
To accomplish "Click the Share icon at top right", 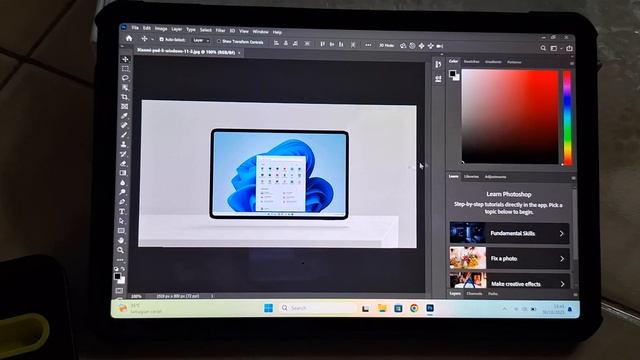I will (569, 48).
